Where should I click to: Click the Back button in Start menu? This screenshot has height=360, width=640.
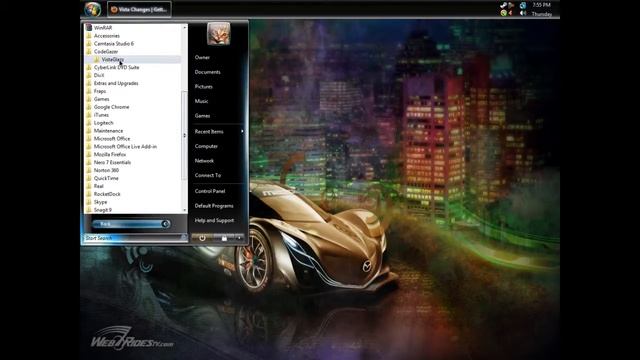tap(131, 224)
